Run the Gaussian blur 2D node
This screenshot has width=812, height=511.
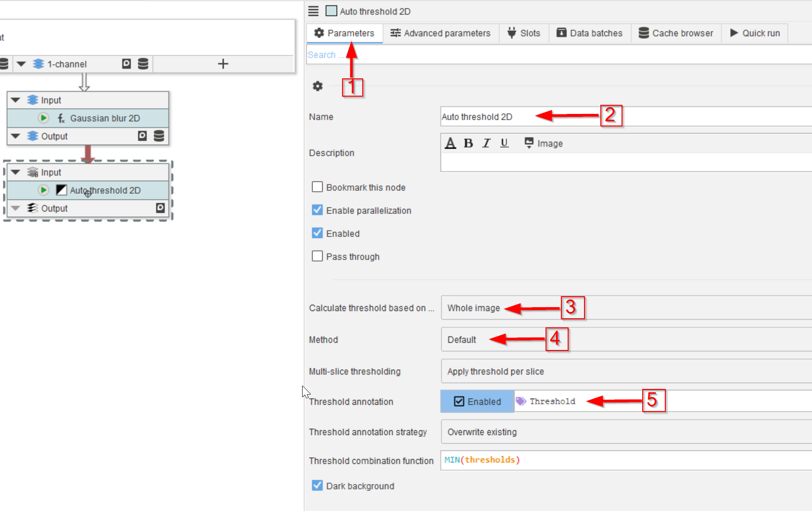[x=43, y=118]
